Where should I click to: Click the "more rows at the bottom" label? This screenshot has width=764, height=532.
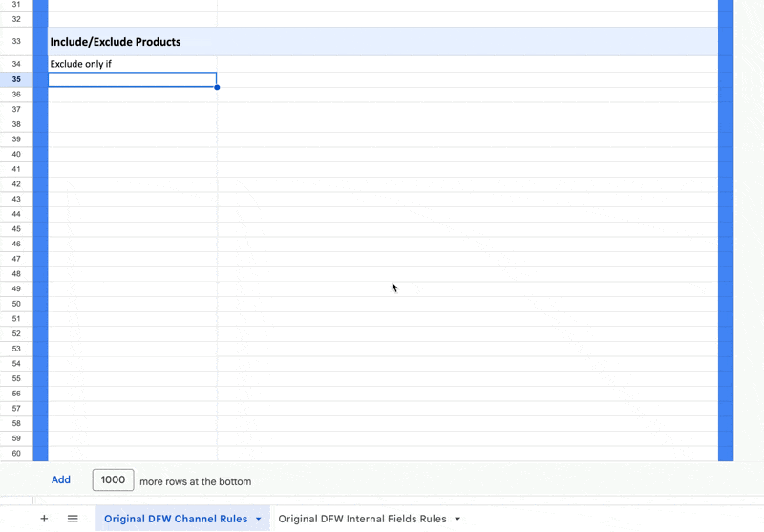195,481
